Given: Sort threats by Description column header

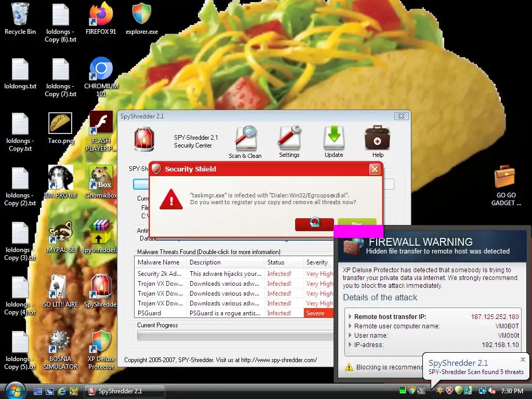Looking at the screenshot, I should [x=225, y=262].
